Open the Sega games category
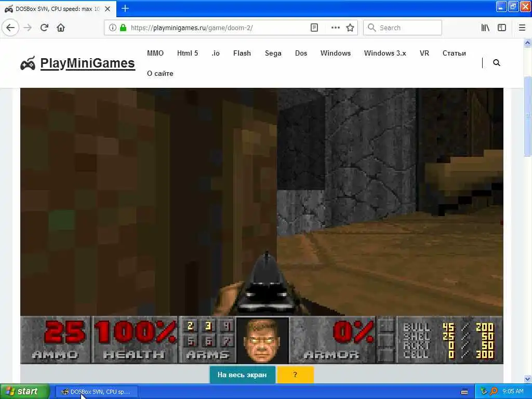Screen dimensions: 532x399 pyautogui.click(x=273, y=54)
